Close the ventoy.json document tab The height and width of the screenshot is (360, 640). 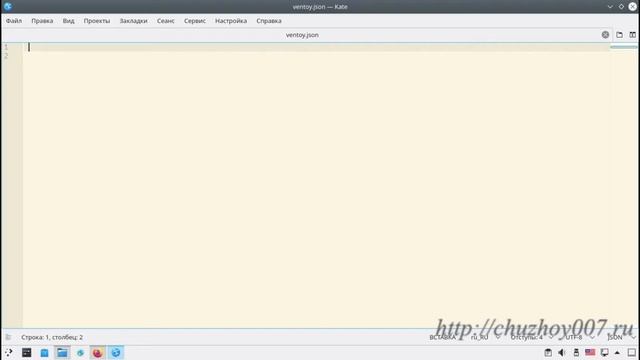pyautogui.click(x=605, y=35)
